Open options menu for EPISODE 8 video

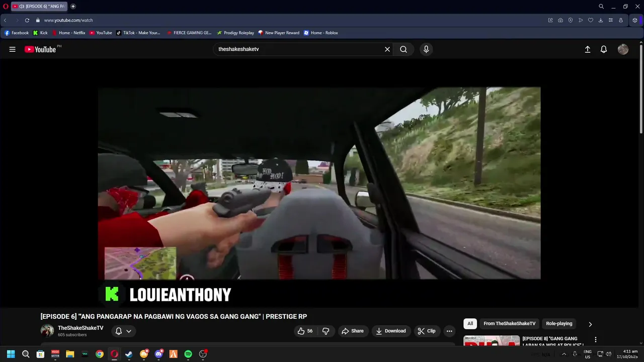[596, 340]
